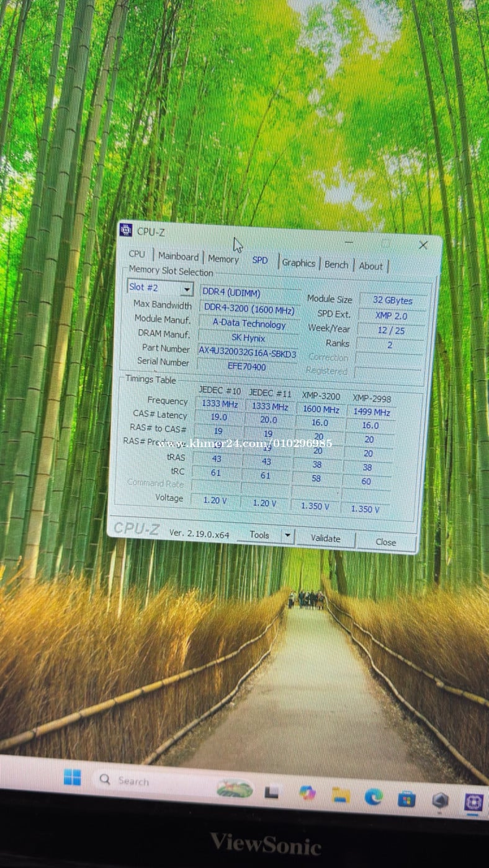
Task: Click the 1499 MHz frequency cell
Action: [x=371, y=412]
